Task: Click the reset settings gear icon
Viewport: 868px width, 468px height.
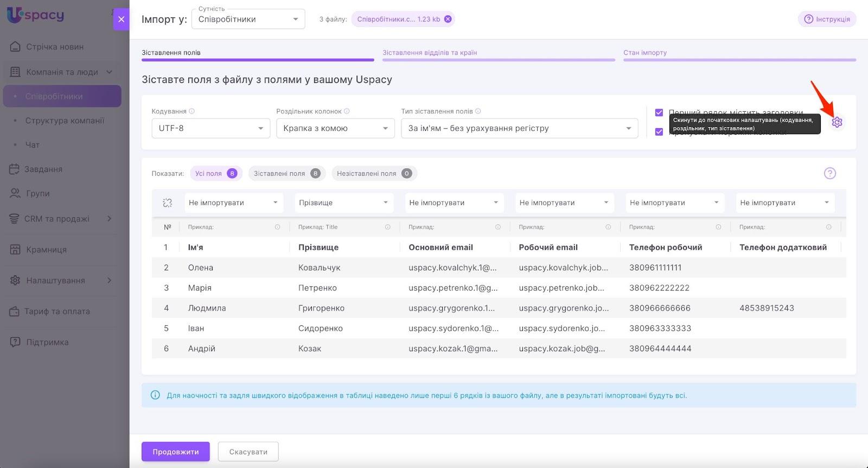Action: coord(837,122)
